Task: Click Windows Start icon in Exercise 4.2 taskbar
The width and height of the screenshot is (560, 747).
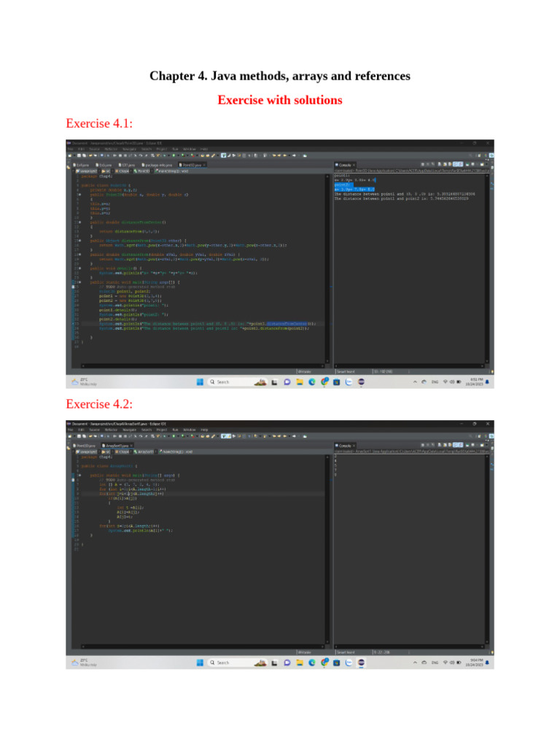Action: point(199,662)
